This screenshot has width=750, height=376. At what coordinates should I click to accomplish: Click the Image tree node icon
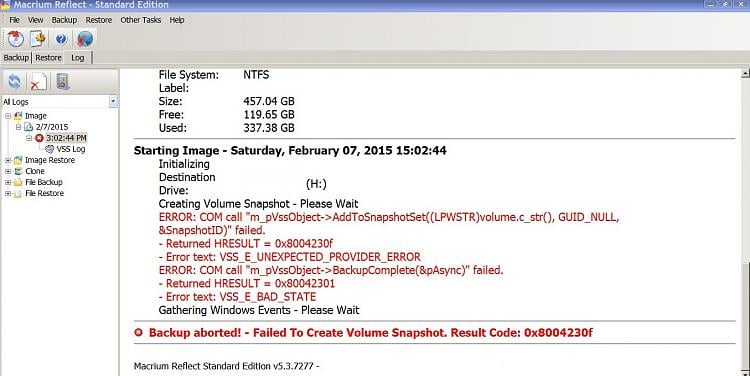click(x=18, y=116)
